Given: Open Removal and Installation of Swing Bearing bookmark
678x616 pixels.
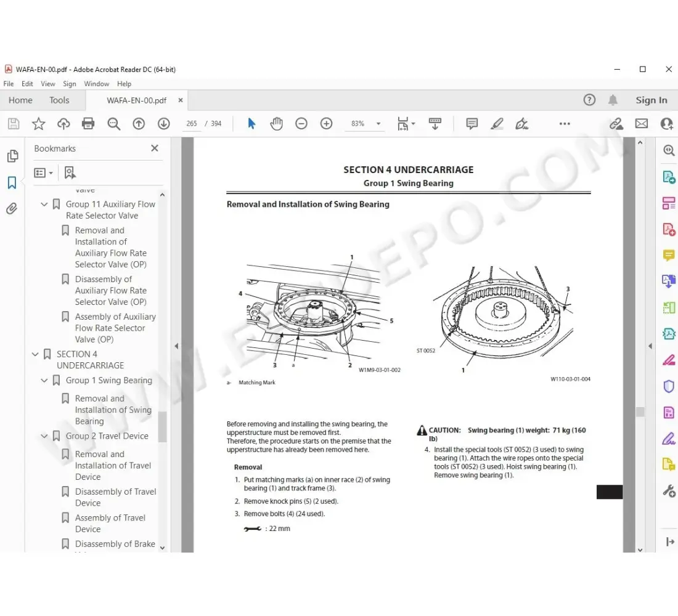Looking at the screenshot, I should [x=113, y=410].
